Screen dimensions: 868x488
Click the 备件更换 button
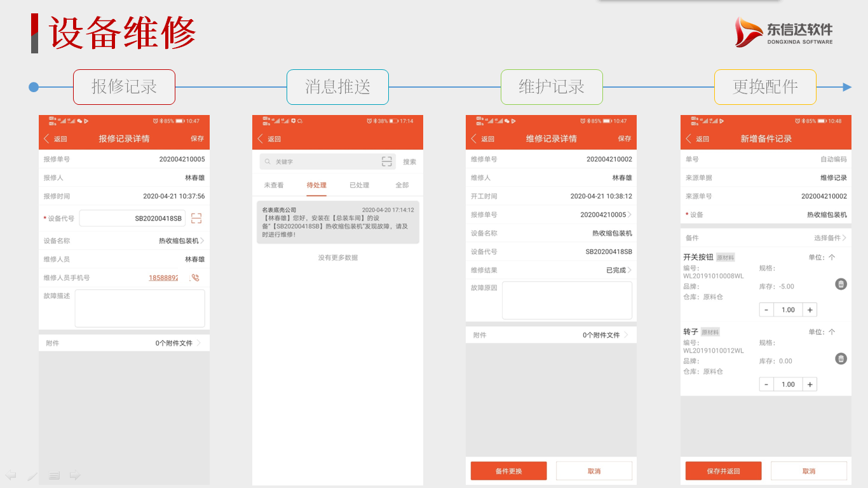(x=508, y=471)
